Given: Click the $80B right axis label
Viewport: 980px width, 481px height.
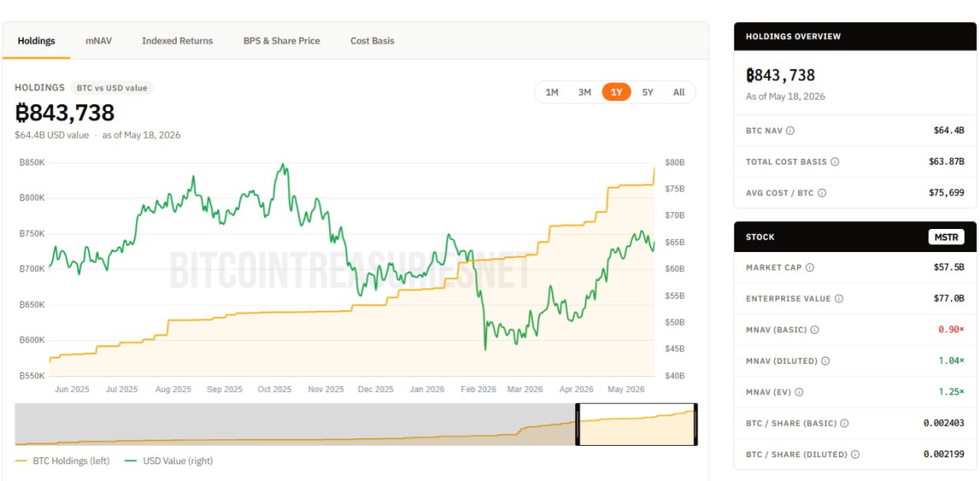Looking at the screenshot, I should click(x=675, y=162).
